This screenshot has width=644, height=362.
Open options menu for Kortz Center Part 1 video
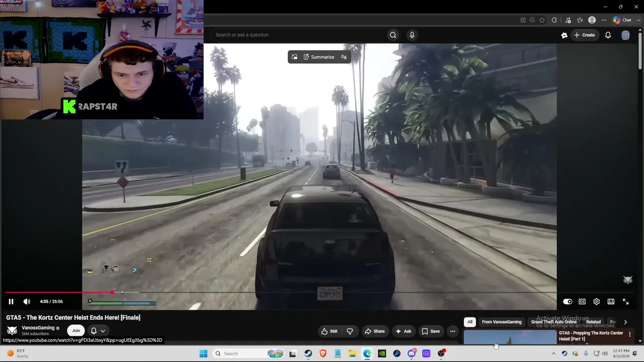[629, 334]
